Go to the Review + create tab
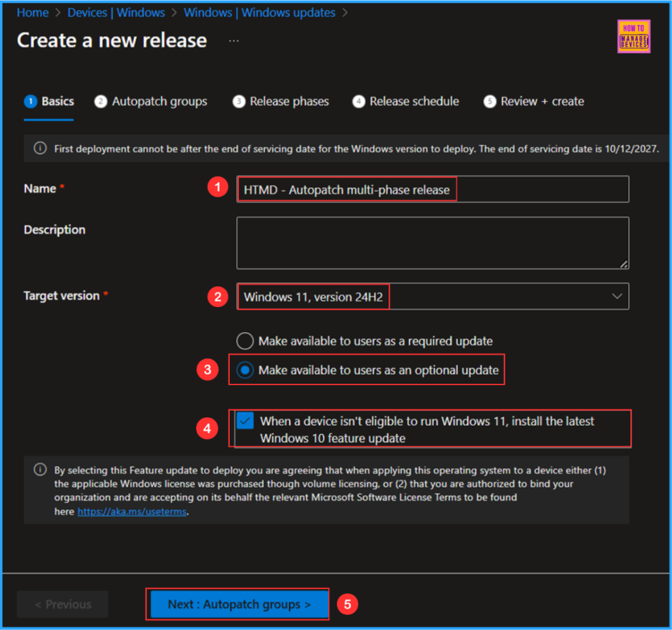Viewport: 672px width, 630px height. (x=534, y=102)
